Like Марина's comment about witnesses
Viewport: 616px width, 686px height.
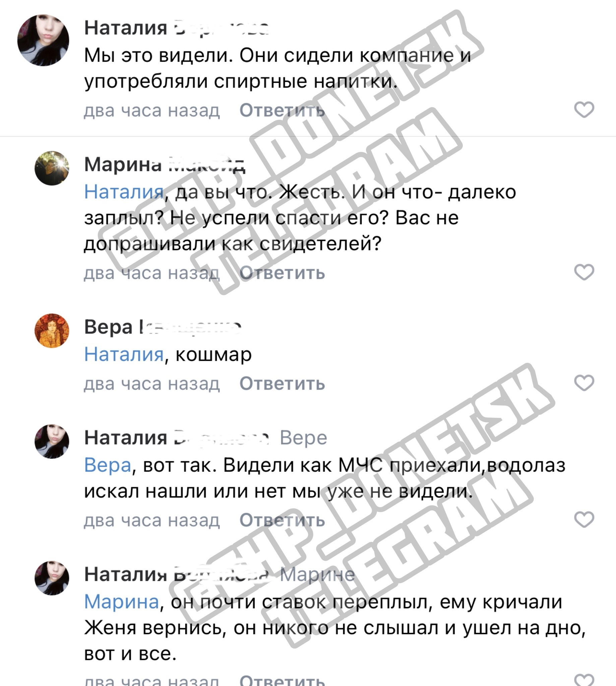click(584, 272)
